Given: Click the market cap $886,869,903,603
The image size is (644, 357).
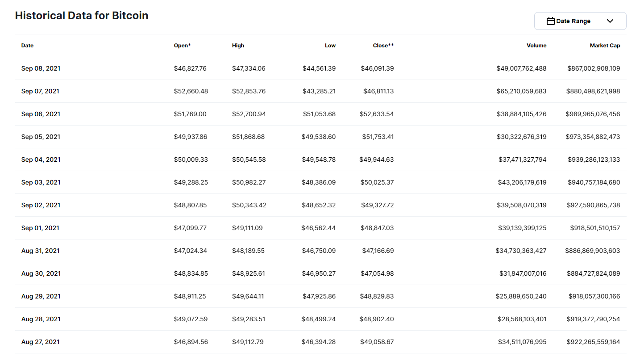Looking at the screenshot, I should pyautogui.click(x=593, y=251).
